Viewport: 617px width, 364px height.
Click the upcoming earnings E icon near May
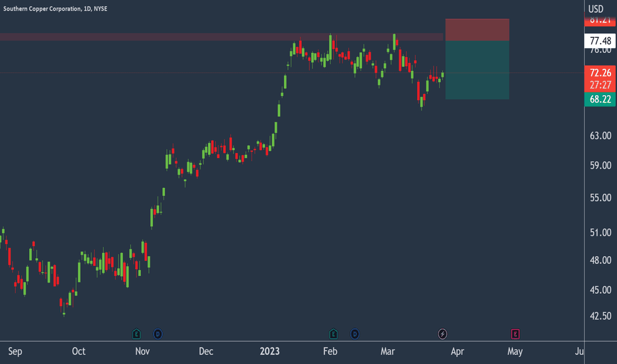point(515,334)
